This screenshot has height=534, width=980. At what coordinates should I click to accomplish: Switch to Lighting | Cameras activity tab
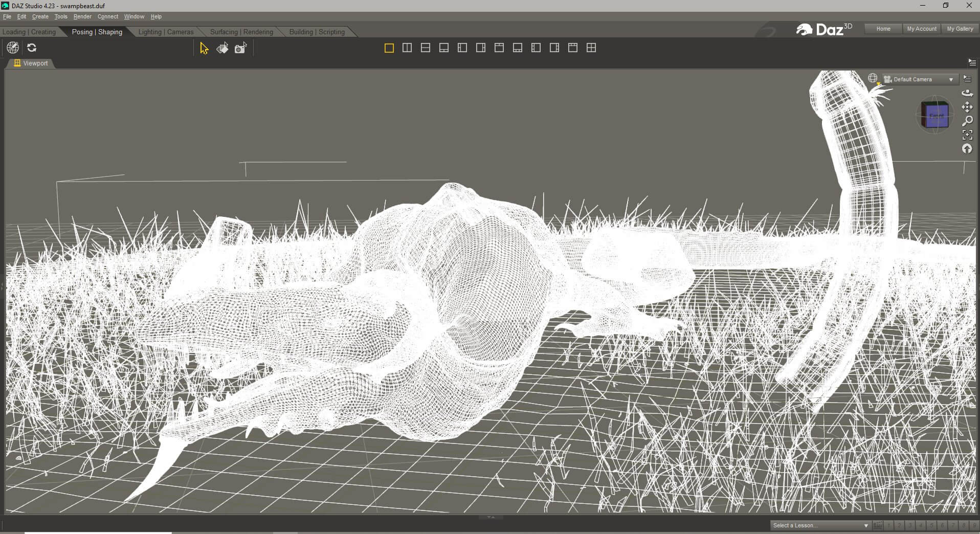pos(166,32)
